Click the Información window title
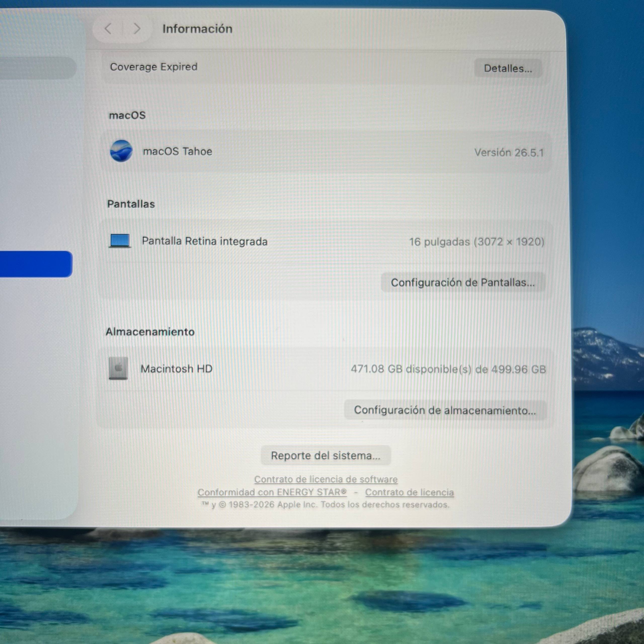The width and height of the screenshot is (644, 644). [x=197, y=29]
